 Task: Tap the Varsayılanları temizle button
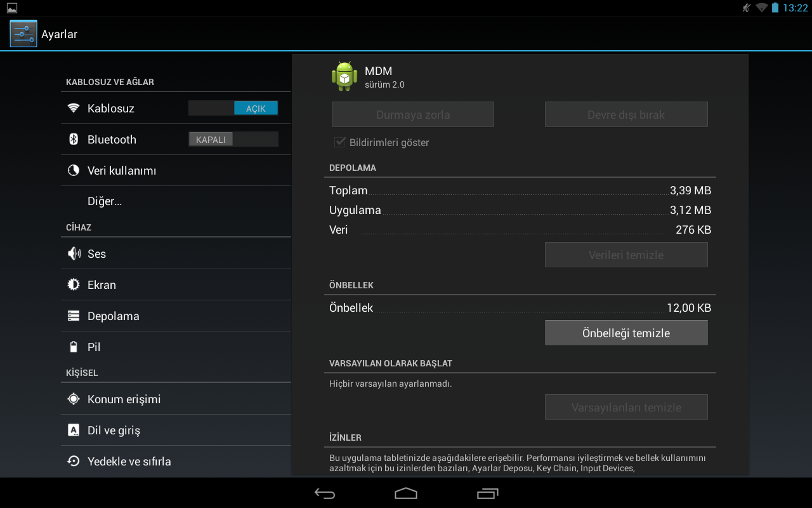pos(626,407)
